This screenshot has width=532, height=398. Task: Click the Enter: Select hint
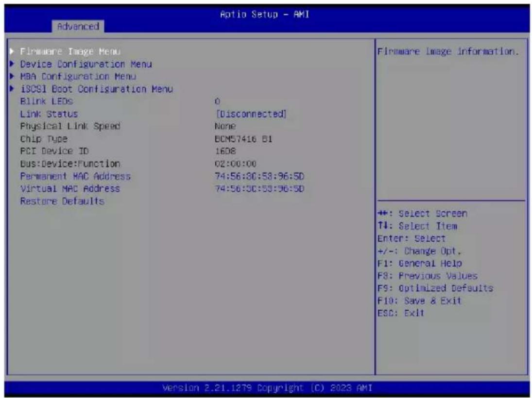pos(412,238)
